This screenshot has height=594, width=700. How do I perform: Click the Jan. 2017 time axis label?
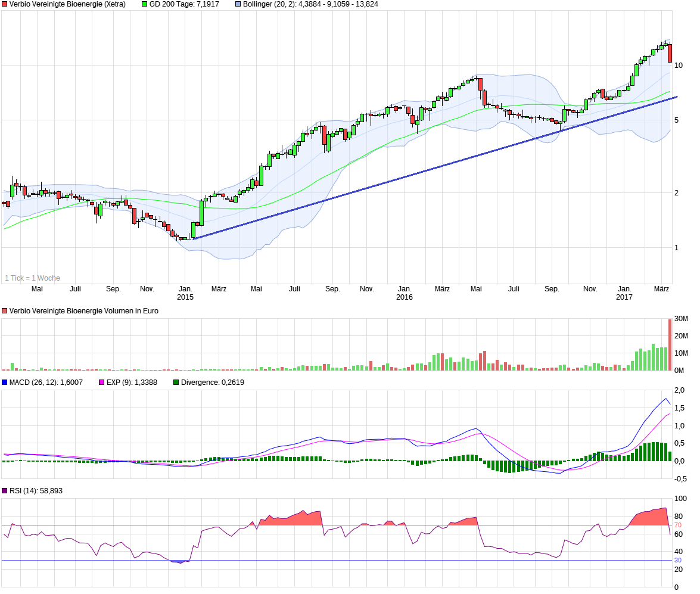click(x=624, y=293)
